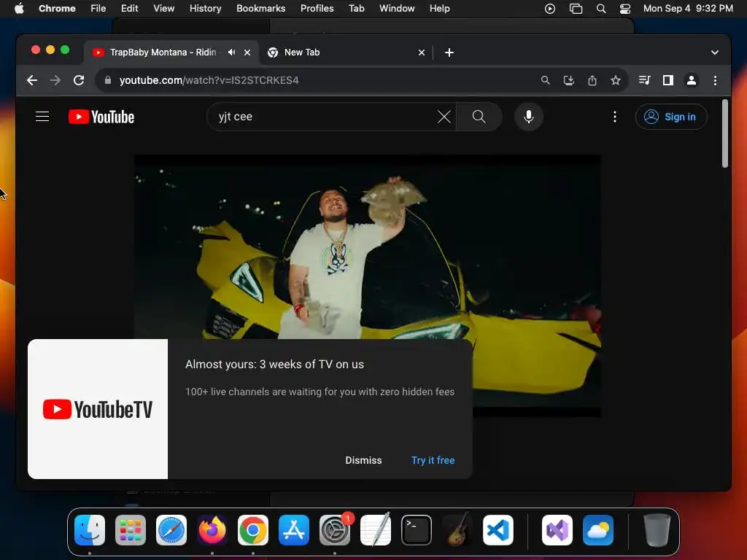Viewport: 747px width, 560px height.
Task: Open the Bookmarks menu
Action: point(260,9)
